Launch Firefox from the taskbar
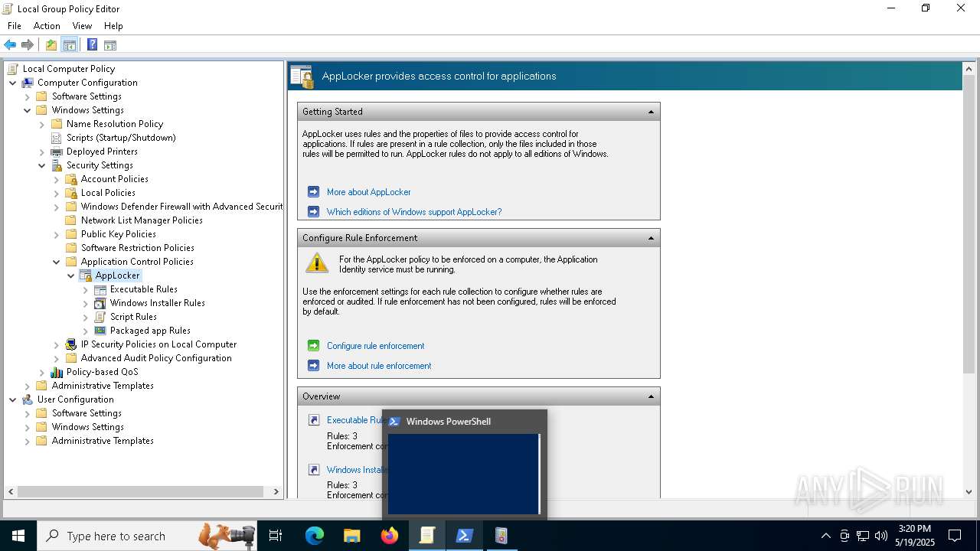The height and width of the screenshot is (551, 980). pyautogui.click(x=390, y=536)
